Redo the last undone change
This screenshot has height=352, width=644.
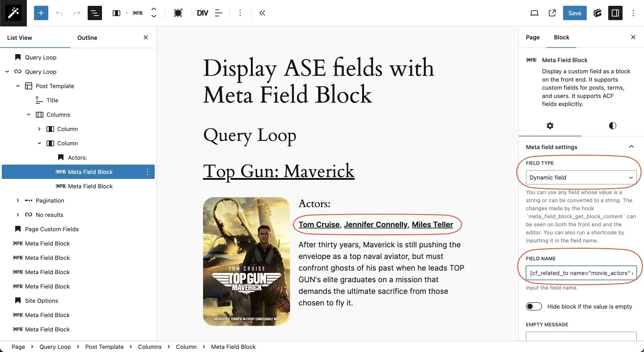tap(77, 13)
